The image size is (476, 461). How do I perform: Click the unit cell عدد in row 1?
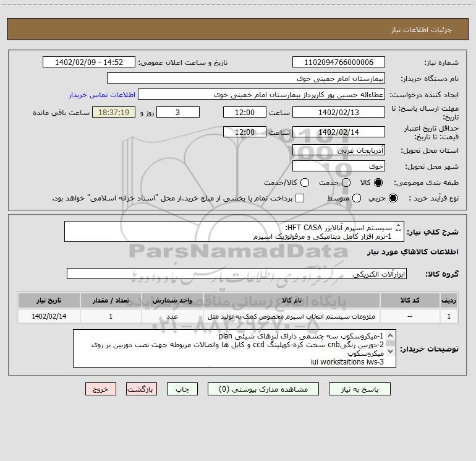coord(172,317)
